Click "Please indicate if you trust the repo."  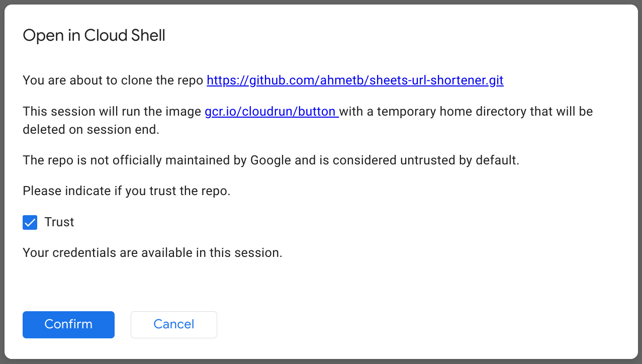click(x=126, y=192)
